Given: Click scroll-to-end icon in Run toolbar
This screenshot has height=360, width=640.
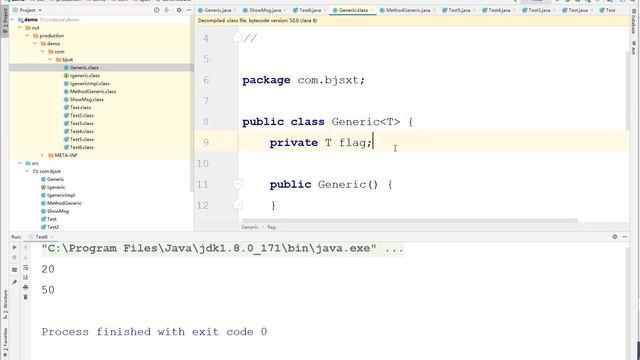Looking at the screenshot, I should [25, 278].
